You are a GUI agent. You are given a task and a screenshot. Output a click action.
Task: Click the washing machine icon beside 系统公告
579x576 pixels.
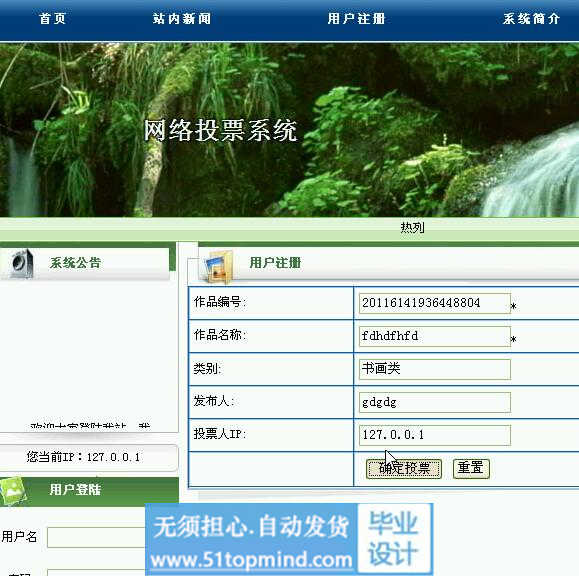coord(22,263)
